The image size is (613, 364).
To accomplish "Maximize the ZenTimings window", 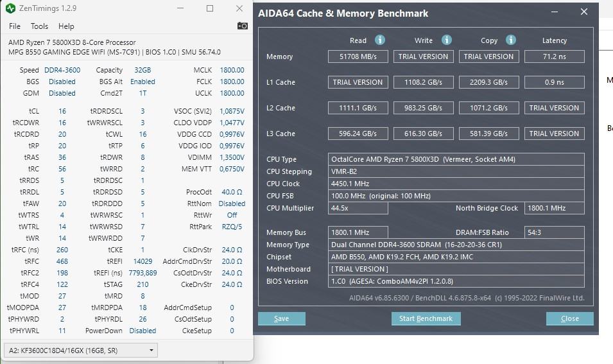I will click(210, 8).
